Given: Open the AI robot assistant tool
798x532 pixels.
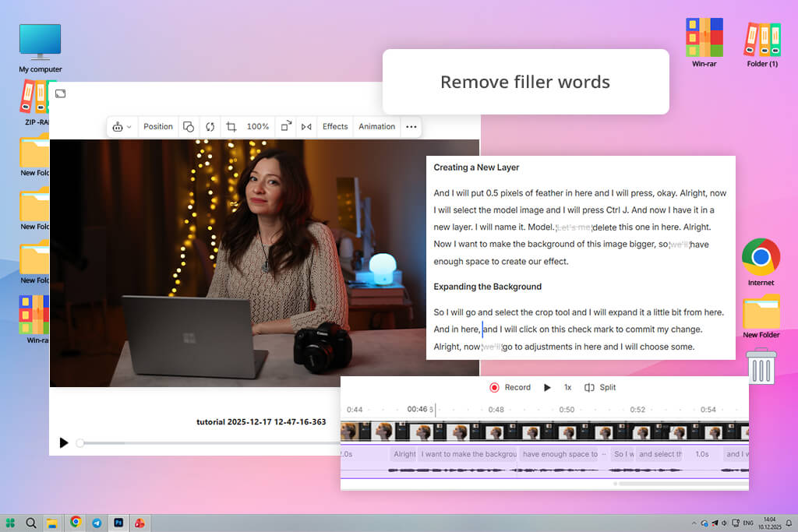Looking at the screenshot, I should click(x=118, y=127).
